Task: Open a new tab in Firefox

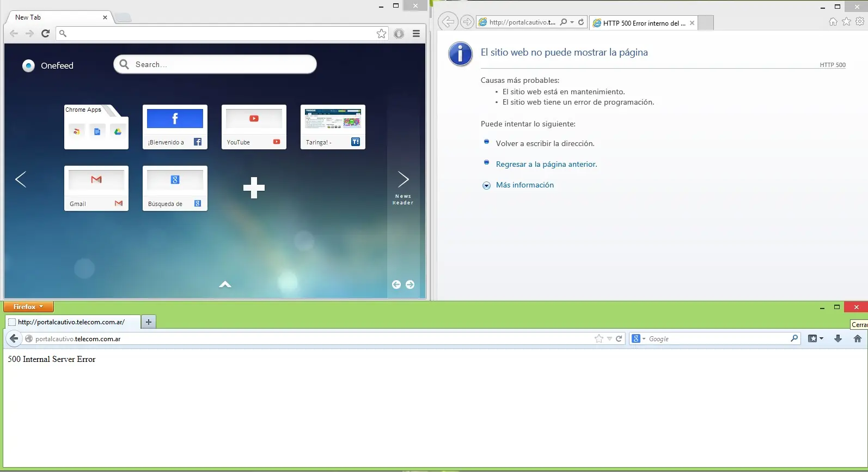Action: click(148, 322)
